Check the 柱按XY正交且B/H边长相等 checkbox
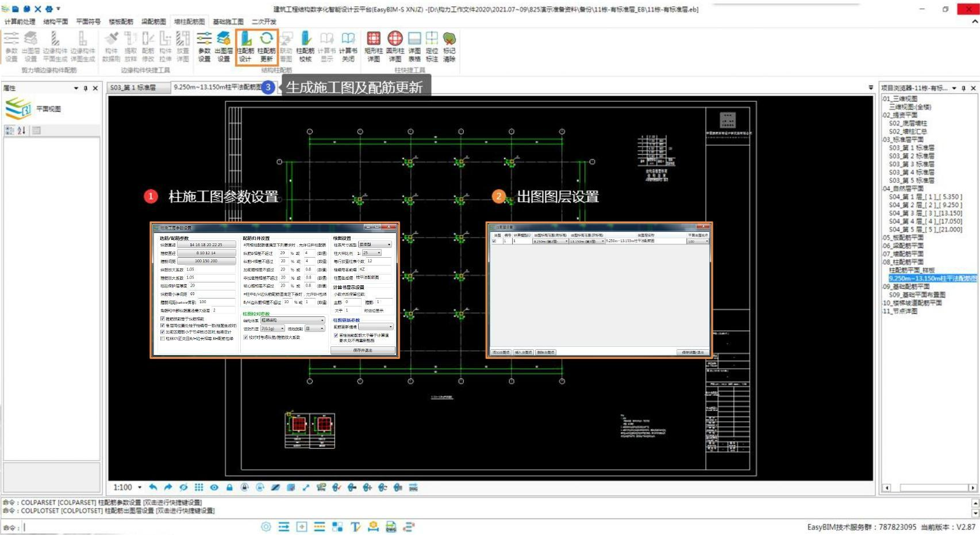This screenshot has height=535, width=980. tap(163, 338)
